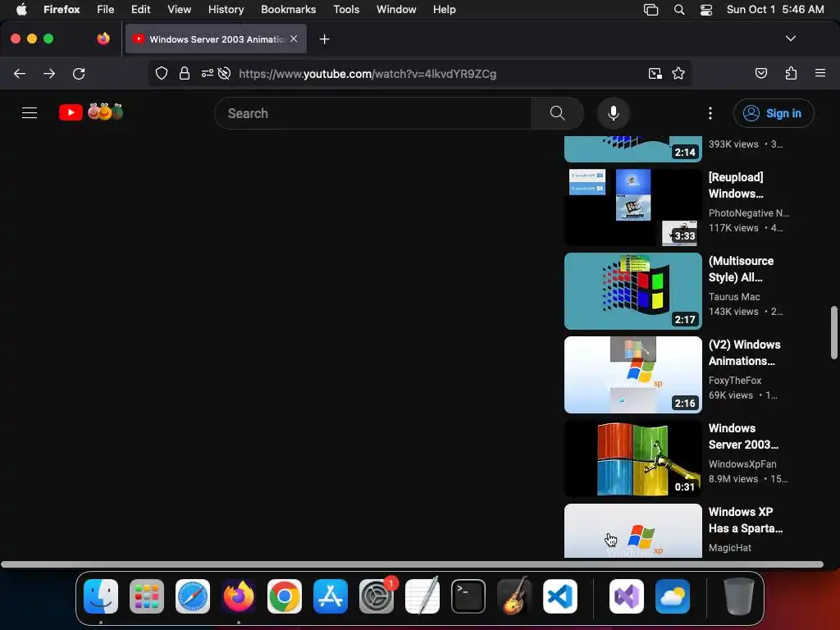Expand the list all tabs chevron
840x630 pixels.
(790, 39)
